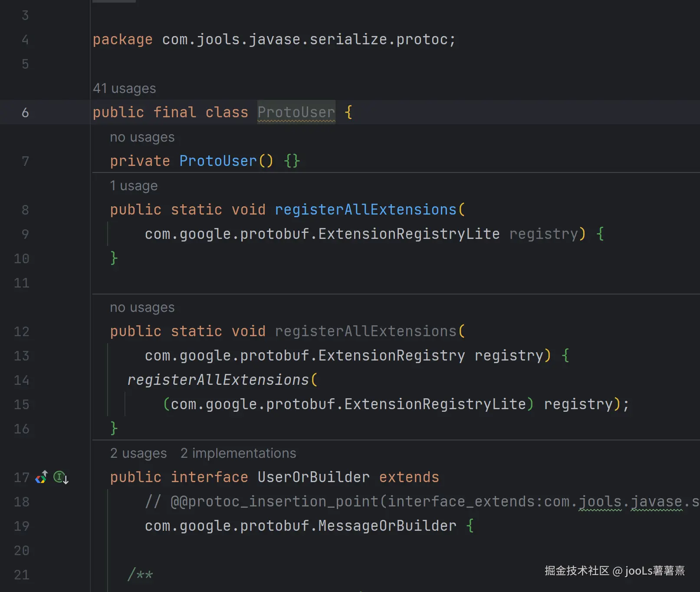The width and height of the screenshot is (700, 592).
Task: Click line number 17 in gutter
Action: [x=22, y=477]
